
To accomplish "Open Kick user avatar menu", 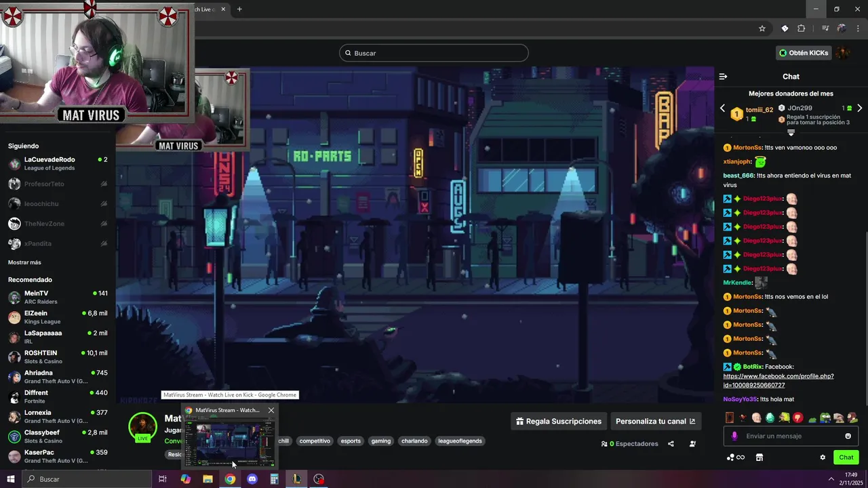I will pyautogui.click(x=842, y=53).
